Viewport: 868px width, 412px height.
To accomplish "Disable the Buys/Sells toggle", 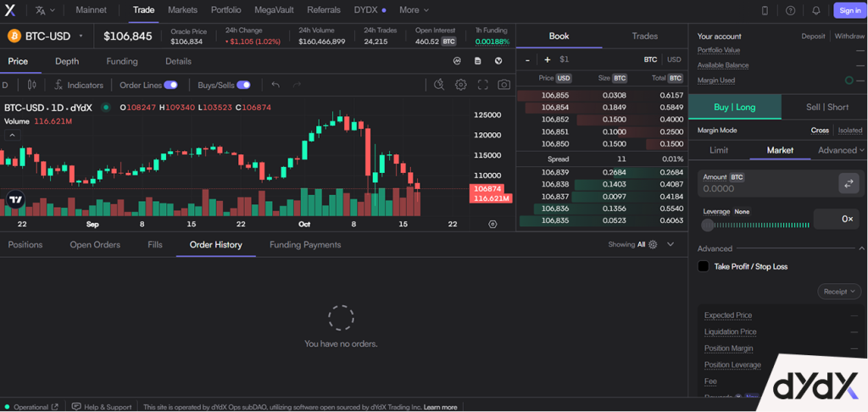I will click(243, 85).
